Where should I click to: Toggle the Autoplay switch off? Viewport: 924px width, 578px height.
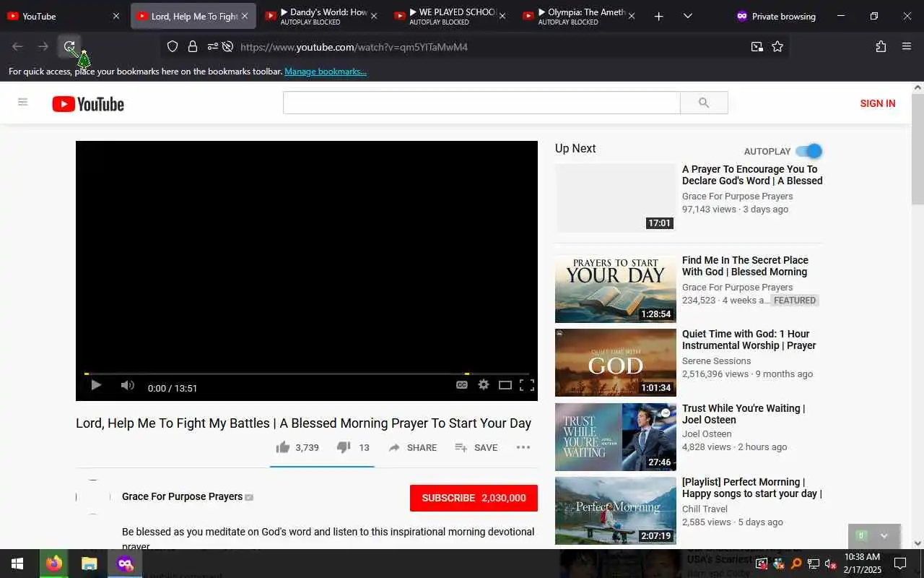[808, 151]
